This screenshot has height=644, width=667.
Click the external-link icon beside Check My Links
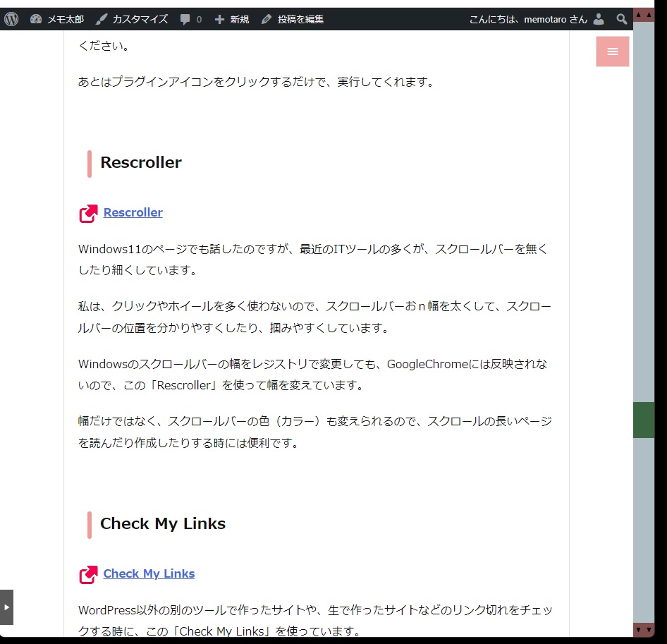(88, 574)
